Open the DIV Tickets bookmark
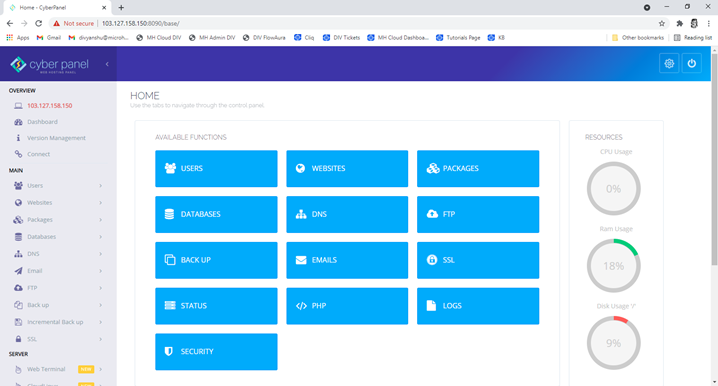718x386 pixels. point(342,38)
